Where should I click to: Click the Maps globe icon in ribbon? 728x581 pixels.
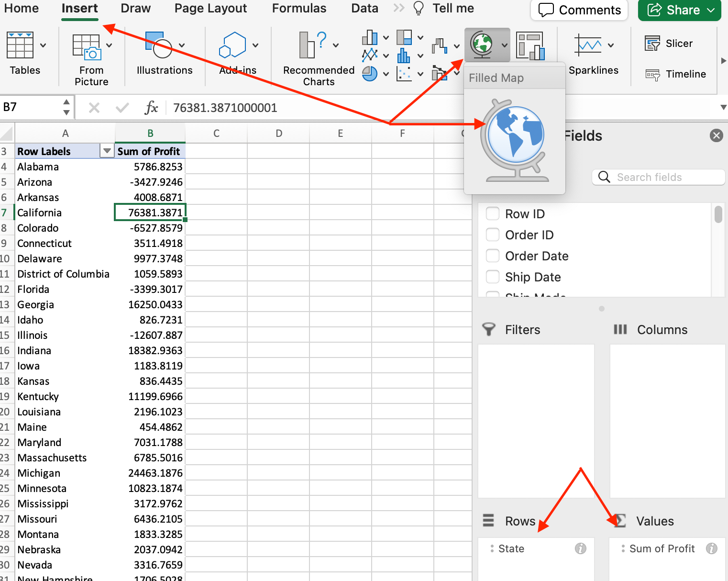pyautogui.click(x=482, y=45)
